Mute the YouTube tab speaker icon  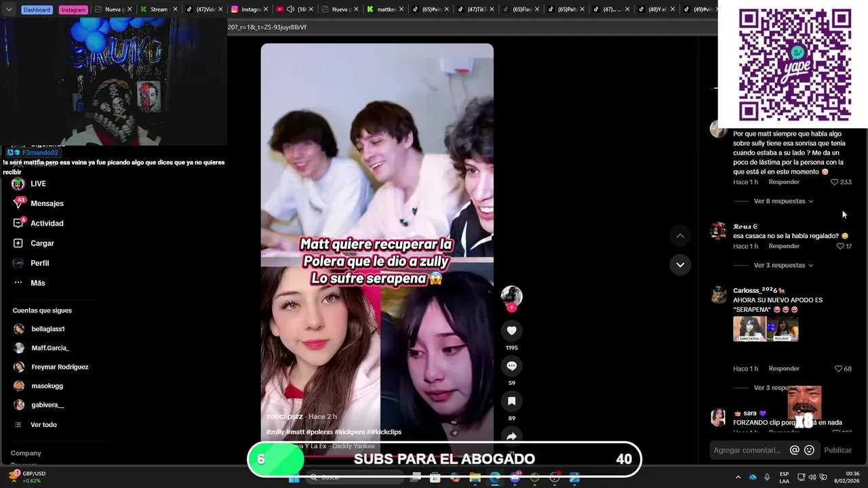[x=290, y=9]
